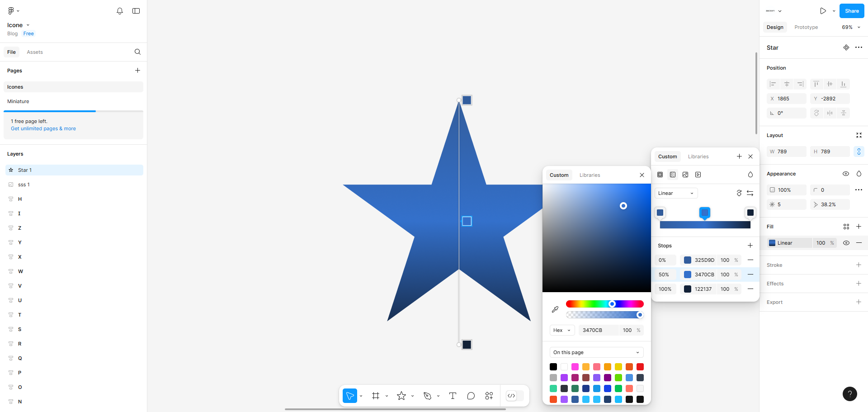
Task: Select the 3470CB stop color swatch
Action: tap(688, 275)
